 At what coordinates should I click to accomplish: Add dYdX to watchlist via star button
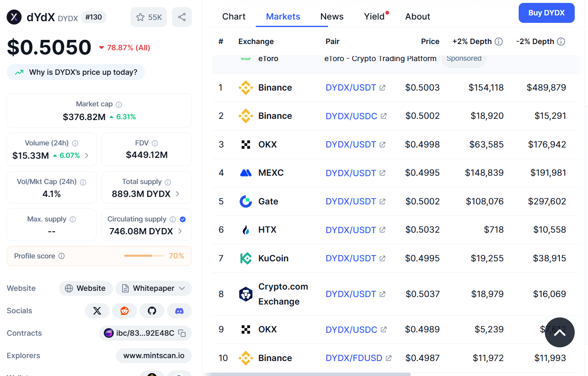(149, 17)
